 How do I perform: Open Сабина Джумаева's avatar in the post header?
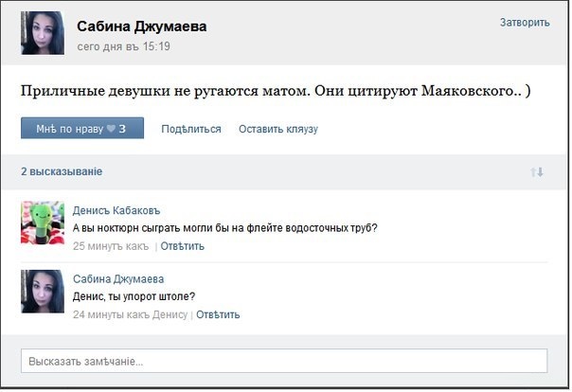(43, 34)
